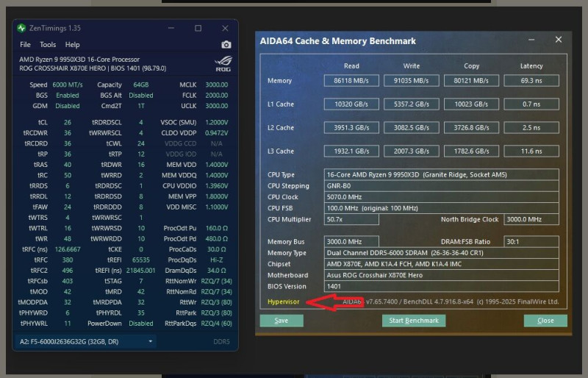Click the North Bridge Clock 3000.0 MHz field

point(531,219)
